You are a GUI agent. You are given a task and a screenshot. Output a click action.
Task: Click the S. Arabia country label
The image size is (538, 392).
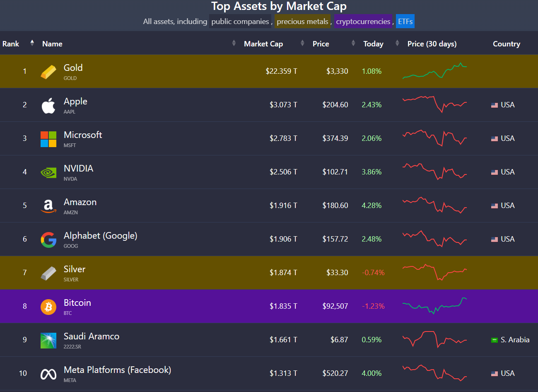pyautogui.click(x=515, y=340)
